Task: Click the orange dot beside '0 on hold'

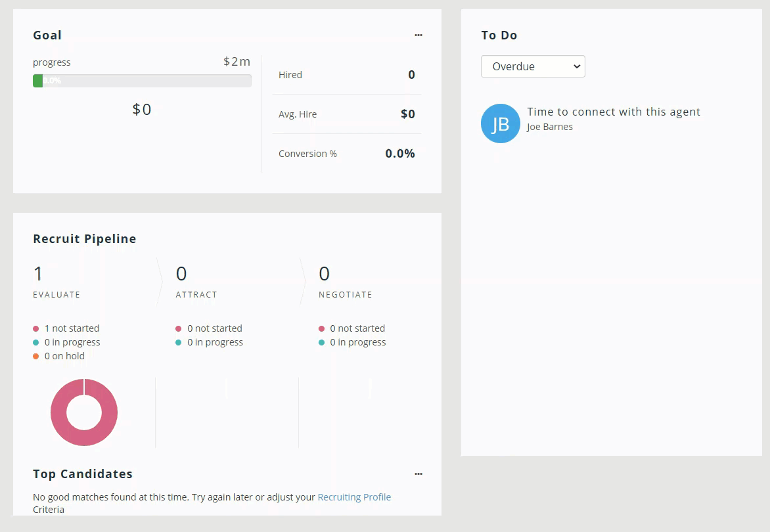Action: 36,356
